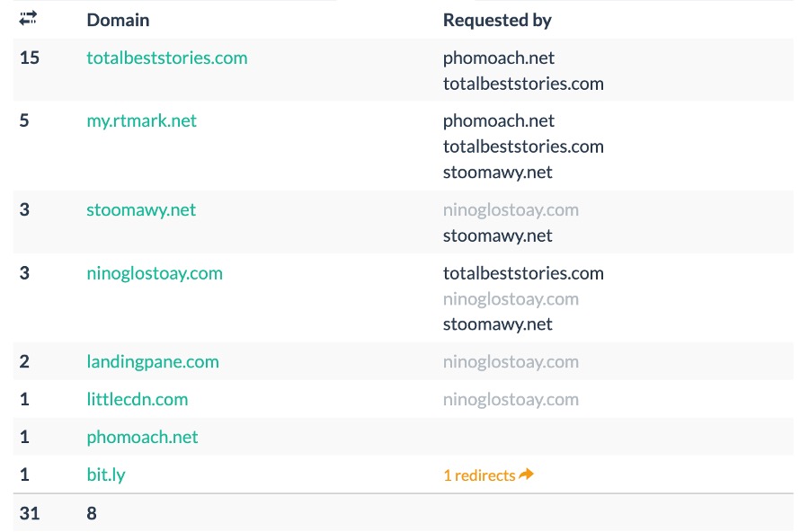This screenshot has width=800, height=532.
Task: Open the green ninoglostoay.com domain link
Action: (154, 273)
